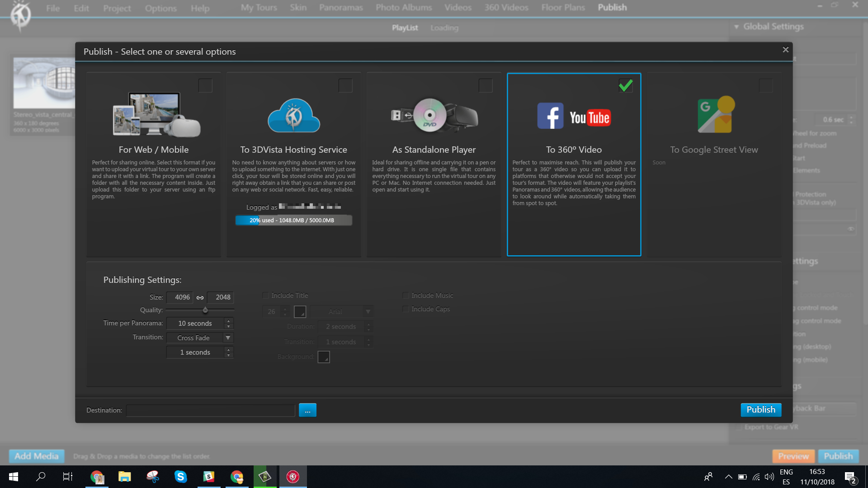This screenshot has width=868, height=488.
Task: Open the Options menu
Action: tap(160, 8)
